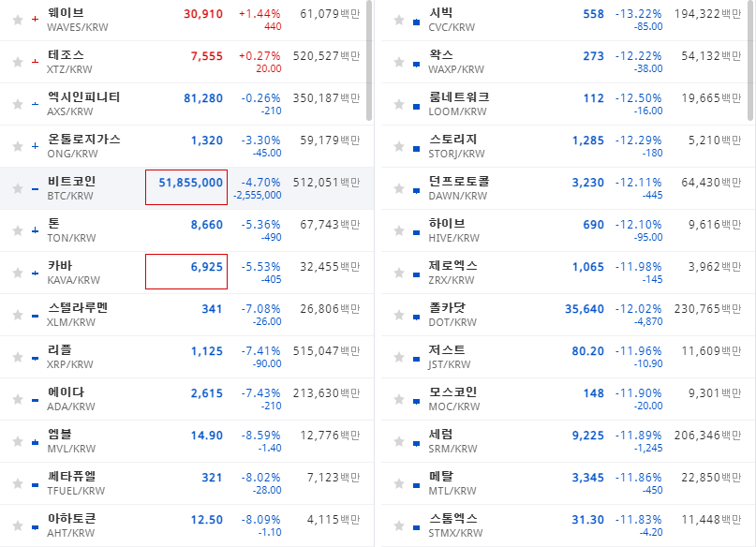This screenshot has height=547, width=756.
Task: Click the star next to ADA/KRW
Action: pyautogui.click(x=18, y=399)
